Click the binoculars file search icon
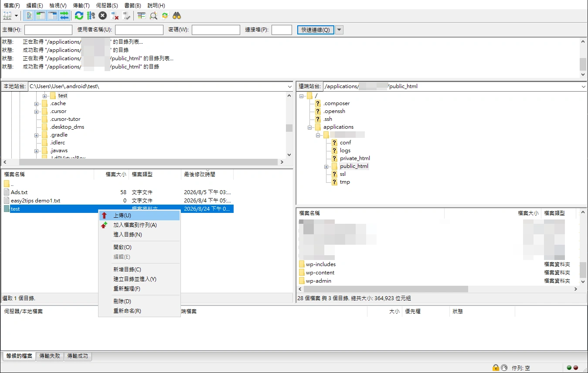The image size is (588, 373). pos(177,16)
